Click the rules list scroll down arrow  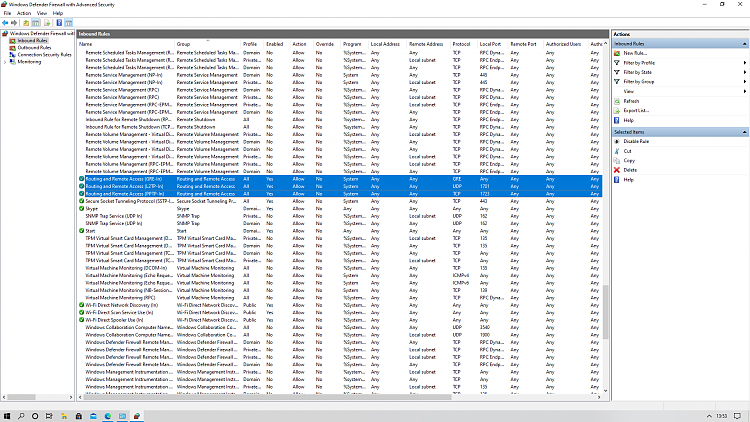point(606,390)
